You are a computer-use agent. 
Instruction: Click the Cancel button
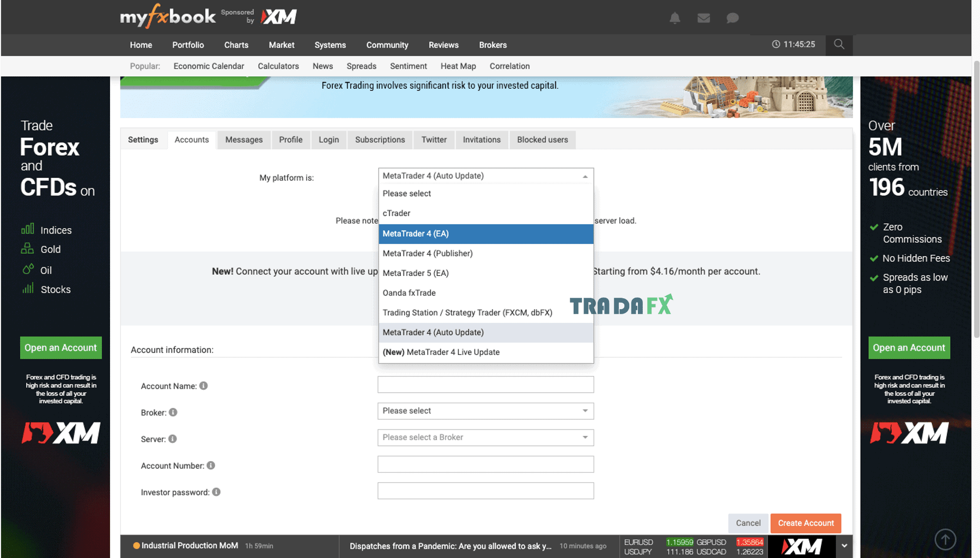[748, 523]
